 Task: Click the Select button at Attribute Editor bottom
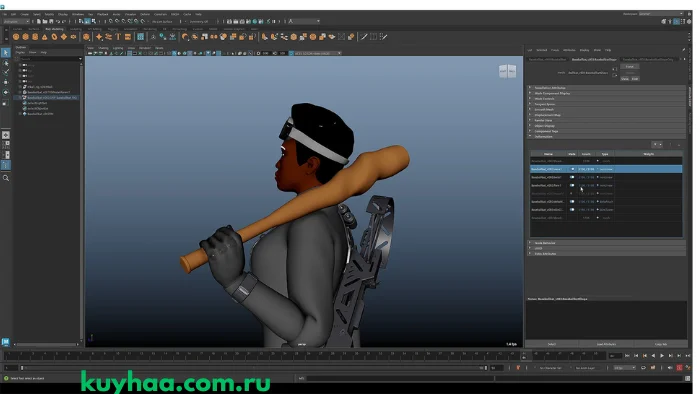(552, 344)
